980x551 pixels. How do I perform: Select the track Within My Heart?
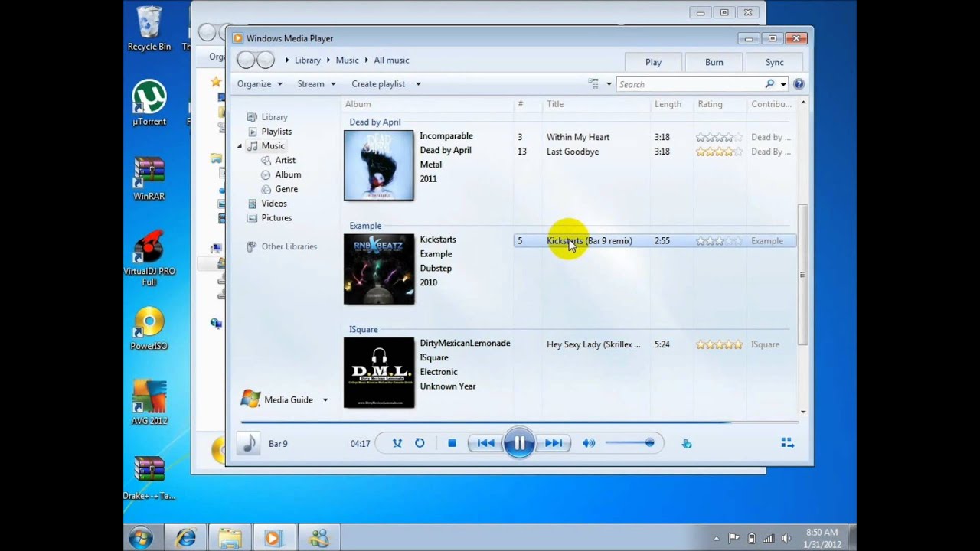click(x=578, y=138)
